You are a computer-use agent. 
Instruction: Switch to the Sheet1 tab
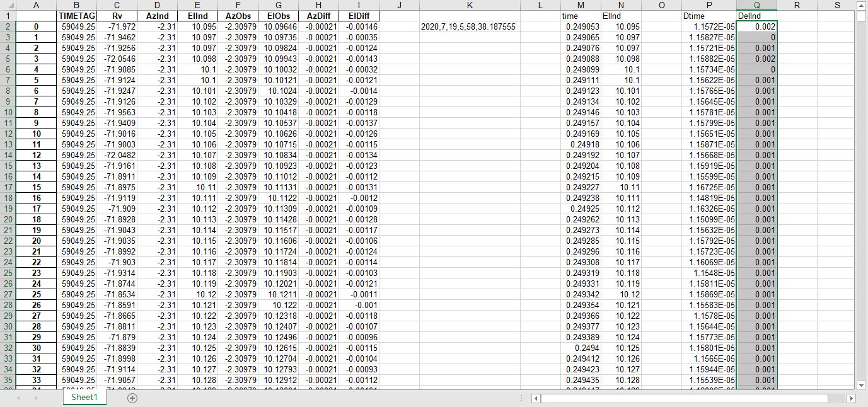[84, 399]
